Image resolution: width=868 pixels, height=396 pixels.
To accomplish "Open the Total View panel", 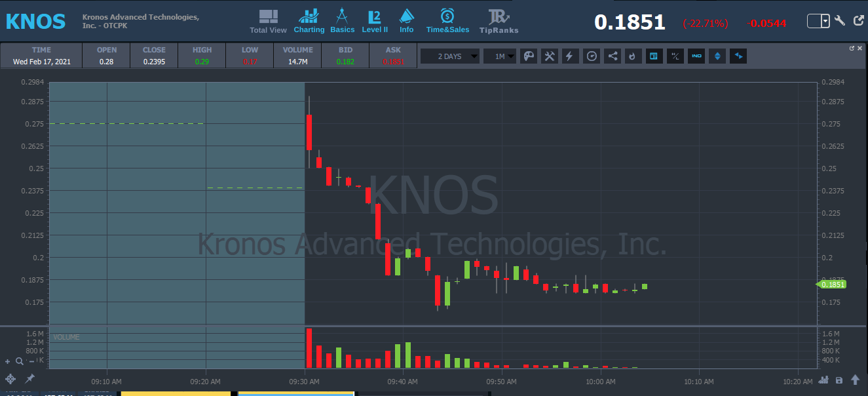I will coord(268,22).
